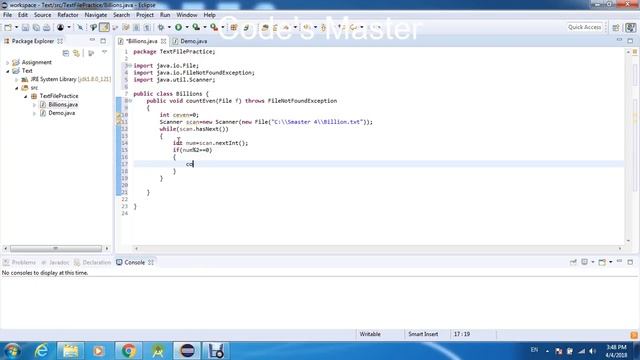640x360 pixels.
Task: Open dropdown arrow next to Debug icon
Action: click(169, 27)
